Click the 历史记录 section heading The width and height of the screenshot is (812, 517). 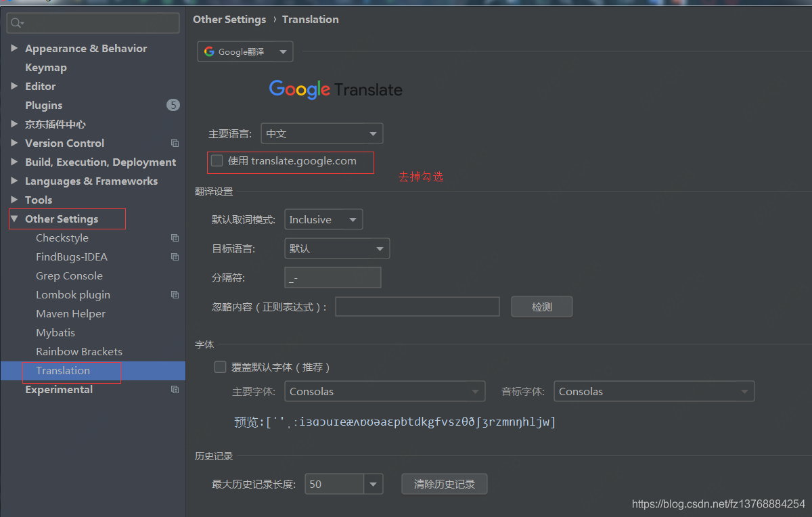[x=214, y=456]
